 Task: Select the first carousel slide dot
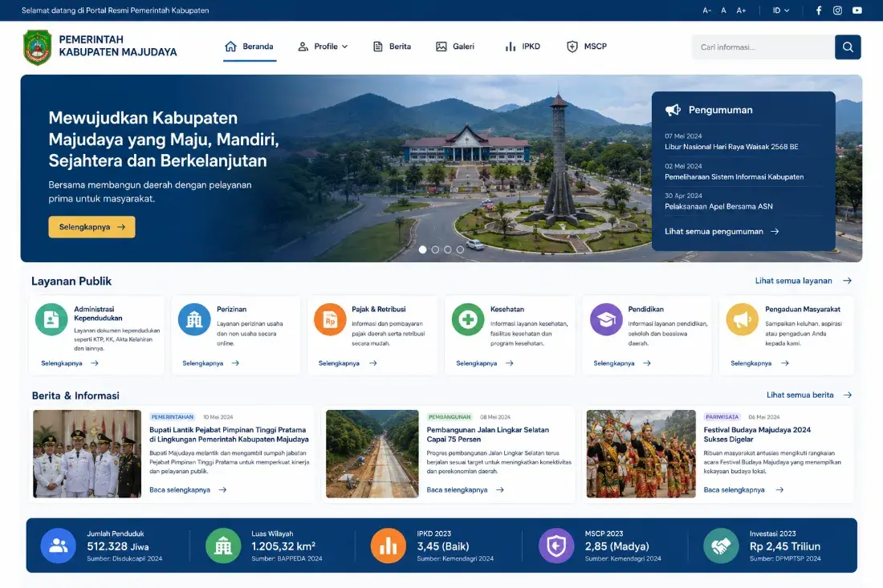[422, 249]
